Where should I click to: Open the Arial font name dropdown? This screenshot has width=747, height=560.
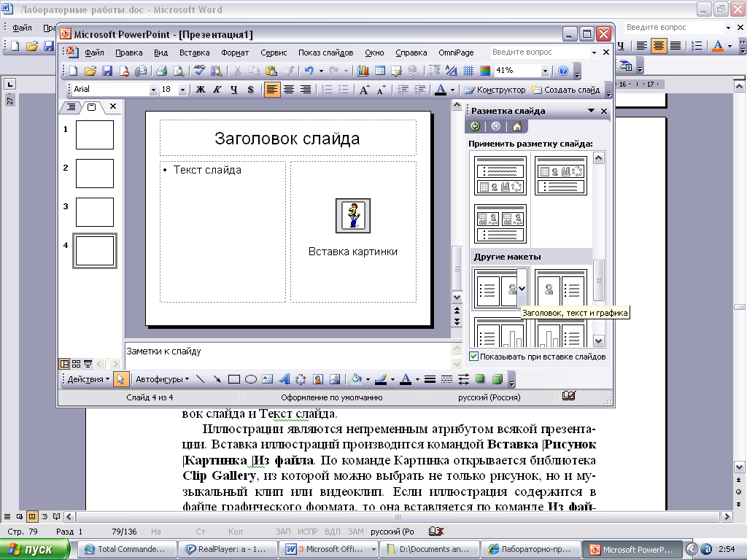pos(153,90)
